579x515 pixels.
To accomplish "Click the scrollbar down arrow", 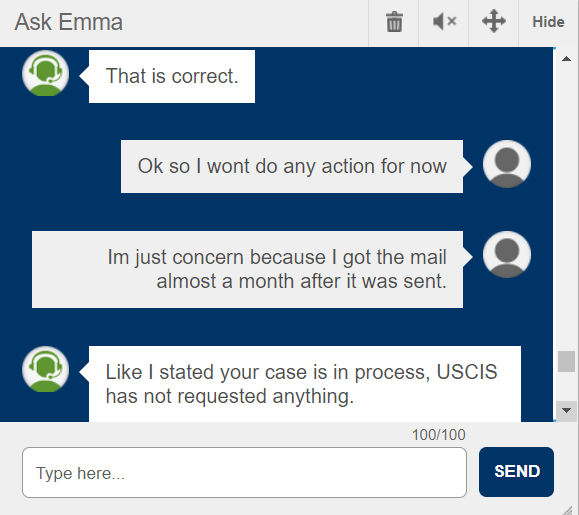I will [x=566, y=410].
